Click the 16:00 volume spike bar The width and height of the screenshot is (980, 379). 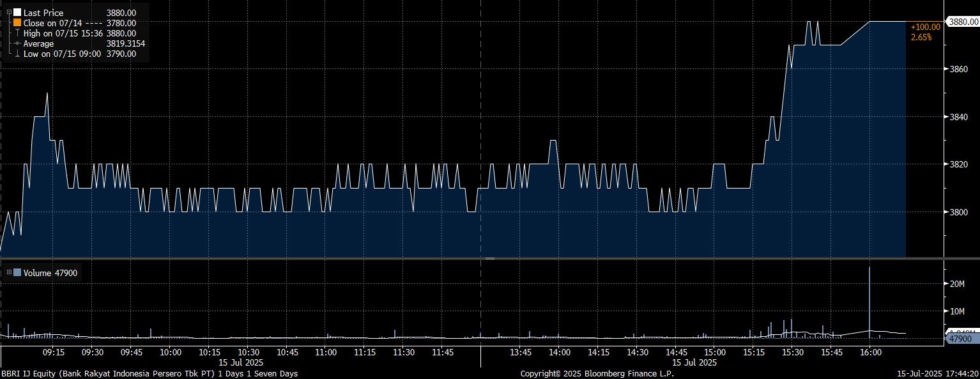point(869,300)
